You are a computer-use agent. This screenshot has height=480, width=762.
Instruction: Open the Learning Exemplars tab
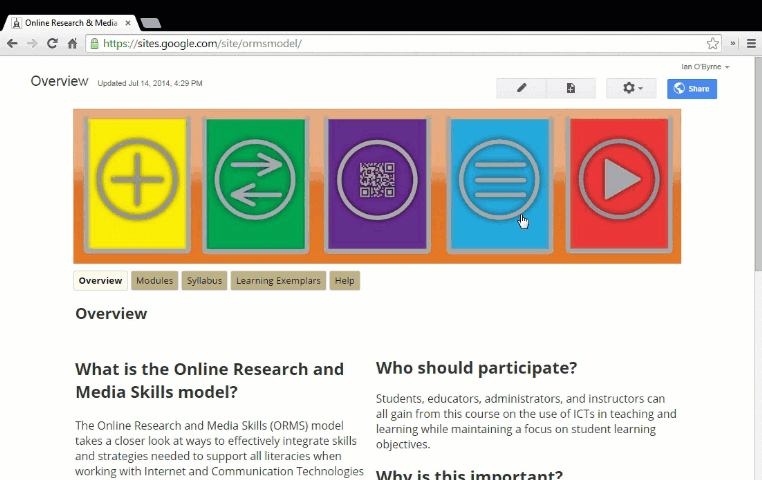click(278, 281)
